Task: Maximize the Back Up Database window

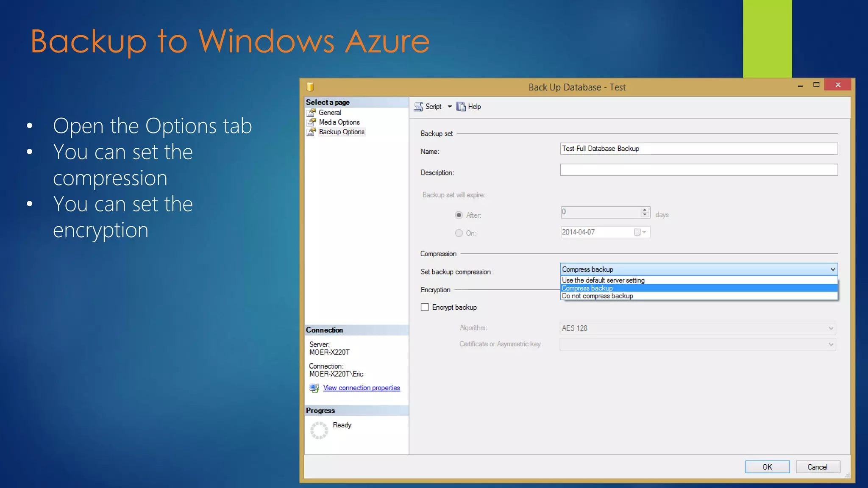Action: point(816,85)
